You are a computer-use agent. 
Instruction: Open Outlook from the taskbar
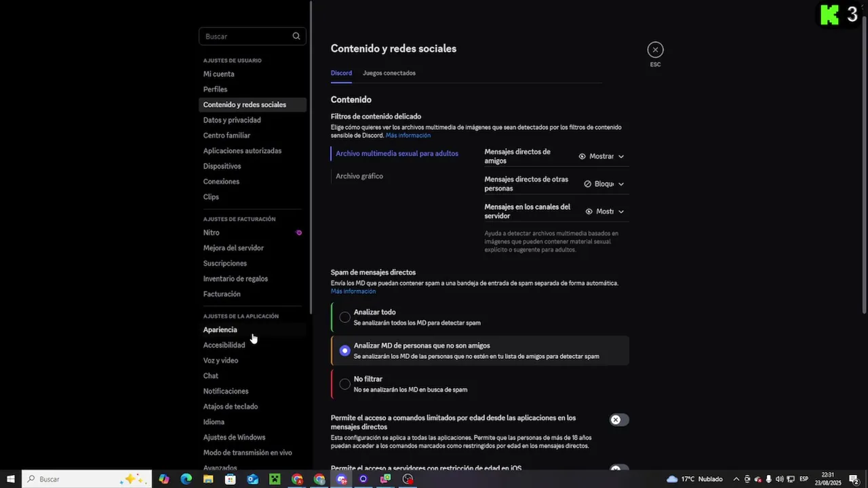253,479
